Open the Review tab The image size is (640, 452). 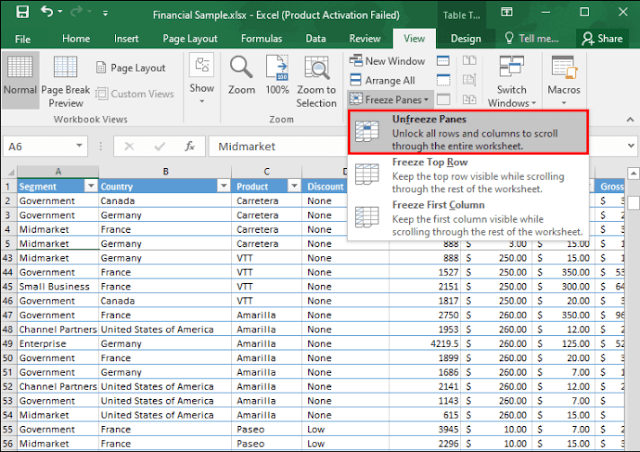click(364, 39)
